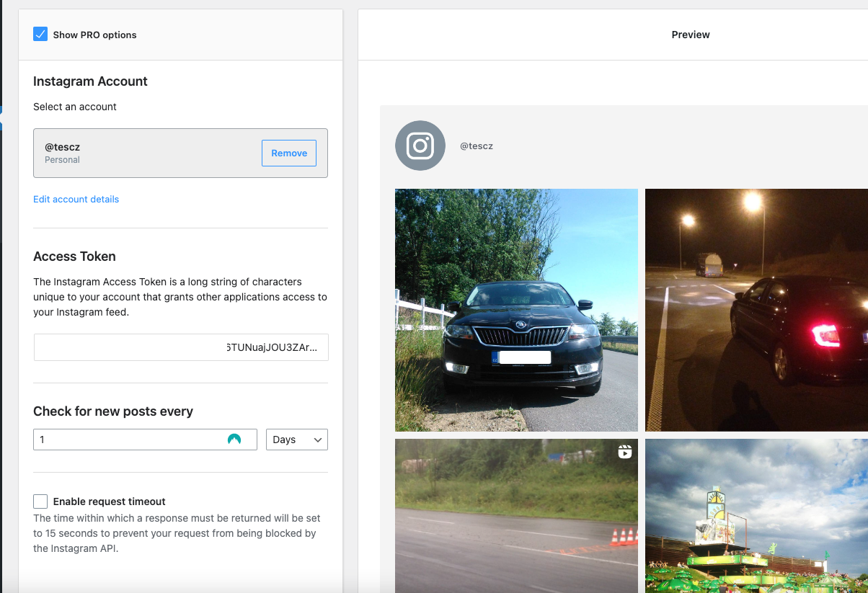The width and height of the screenshot is (868, 593).
Task: Remove the @tescz account
Action: (x=289, y=153)
